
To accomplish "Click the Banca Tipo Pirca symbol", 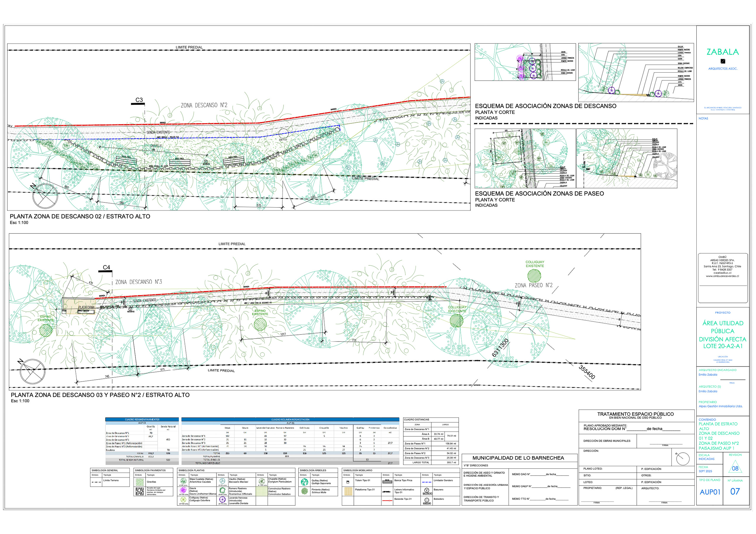I will tap(387, 481).
